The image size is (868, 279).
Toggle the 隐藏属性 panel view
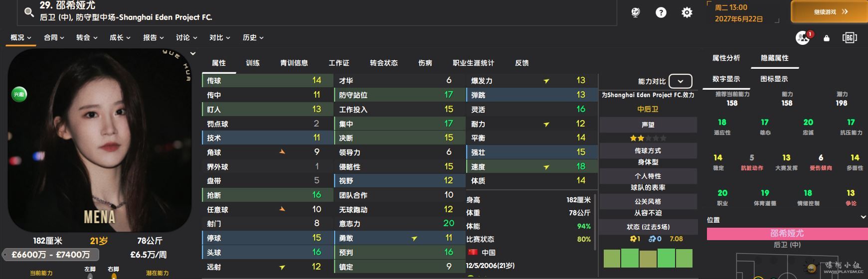click(x=774, y=58)
